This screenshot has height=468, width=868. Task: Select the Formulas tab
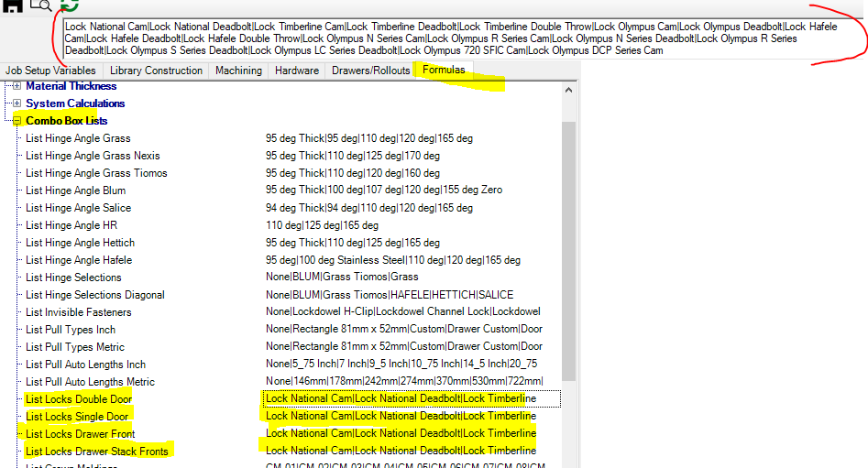[x=444, y=70]
